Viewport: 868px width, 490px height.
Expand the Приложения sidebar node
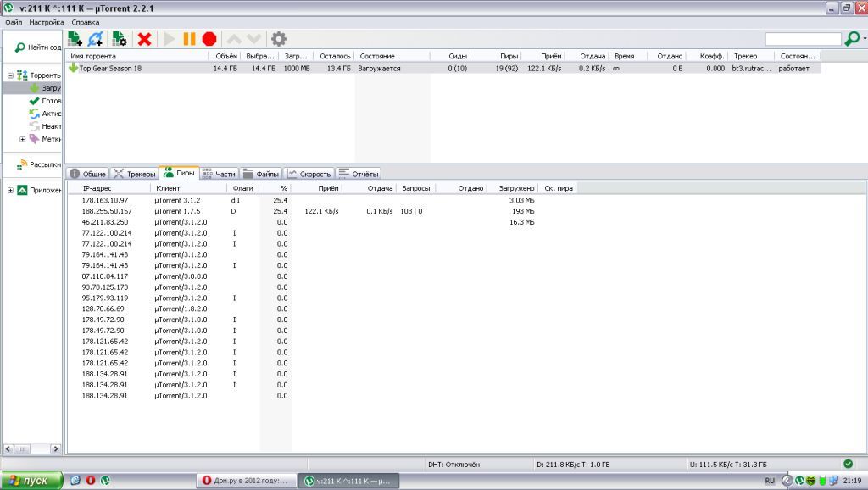11,190
